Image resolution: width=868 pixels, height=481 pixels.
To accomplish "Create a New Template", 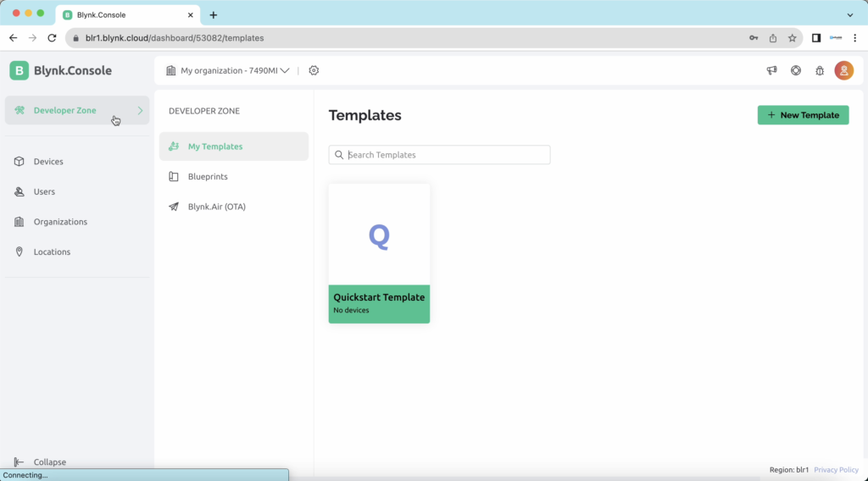I will pos(804,115).
